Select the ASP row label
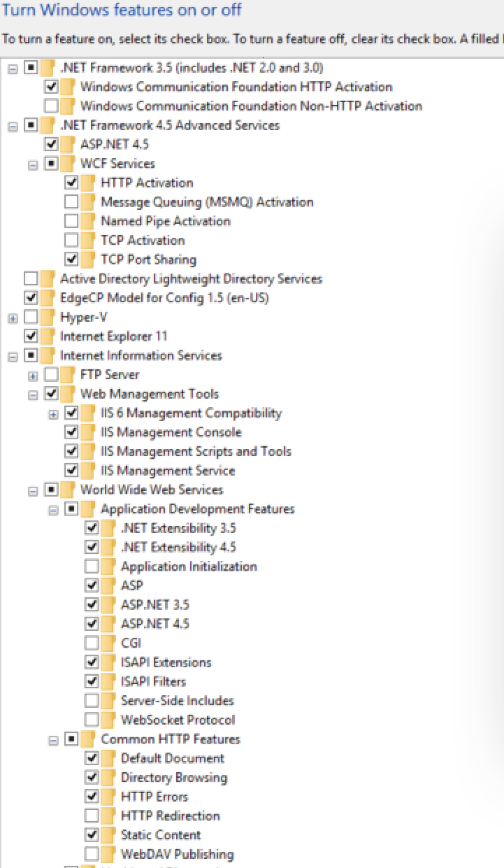The image size is (504, 868). coord(131,585)
